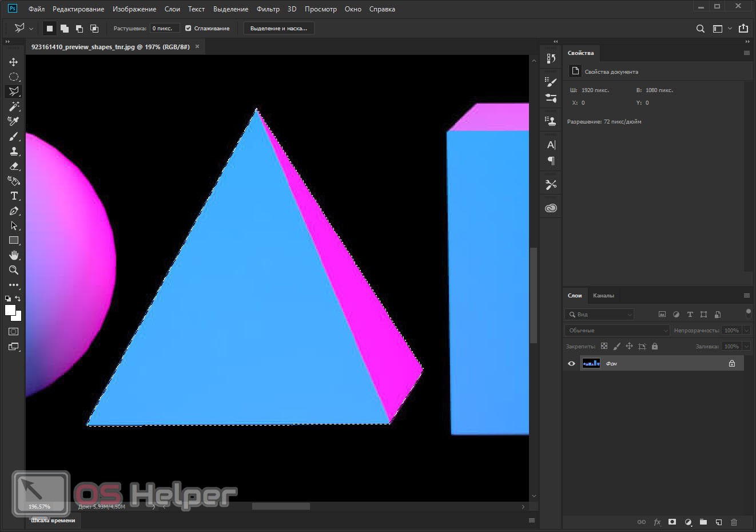Create a new layer
The width and height of the screenshot is (756, 532).
coord(719,522)
